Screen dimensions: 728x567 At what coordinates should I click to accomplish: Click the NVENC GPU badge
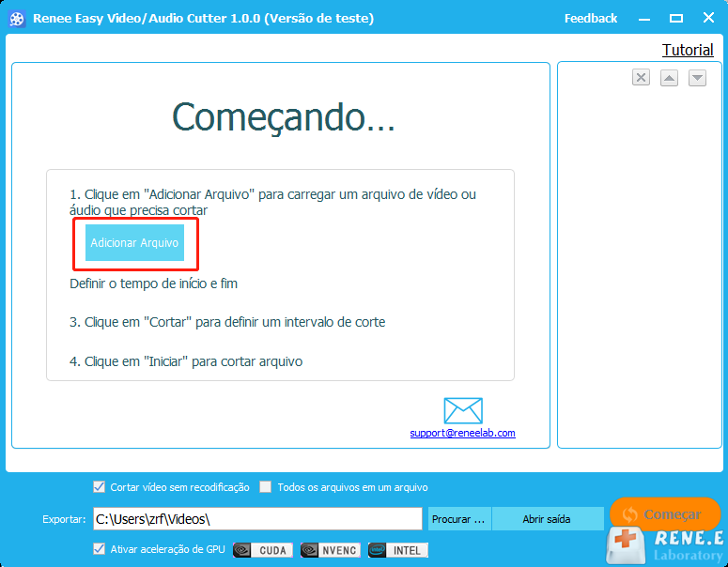click(x=331, y=550)
